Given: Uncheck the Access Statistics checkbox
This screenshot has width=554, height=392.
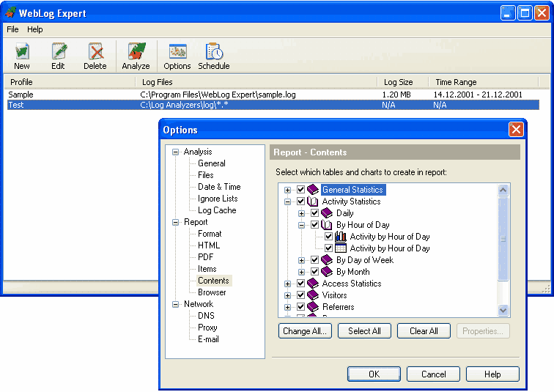Looking at the screenshot, I should 300,284.
